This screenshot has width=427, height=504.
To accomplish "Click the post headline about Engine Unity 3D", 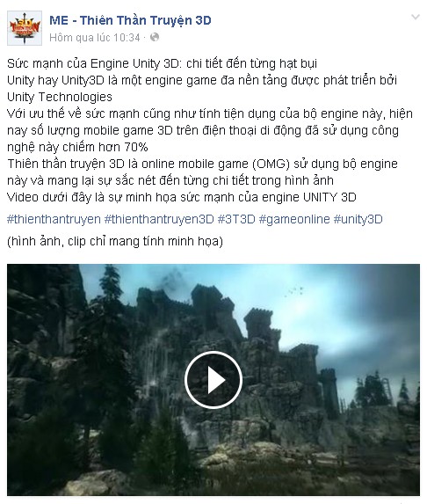I will pyautogui.click(x=163, y=63).
